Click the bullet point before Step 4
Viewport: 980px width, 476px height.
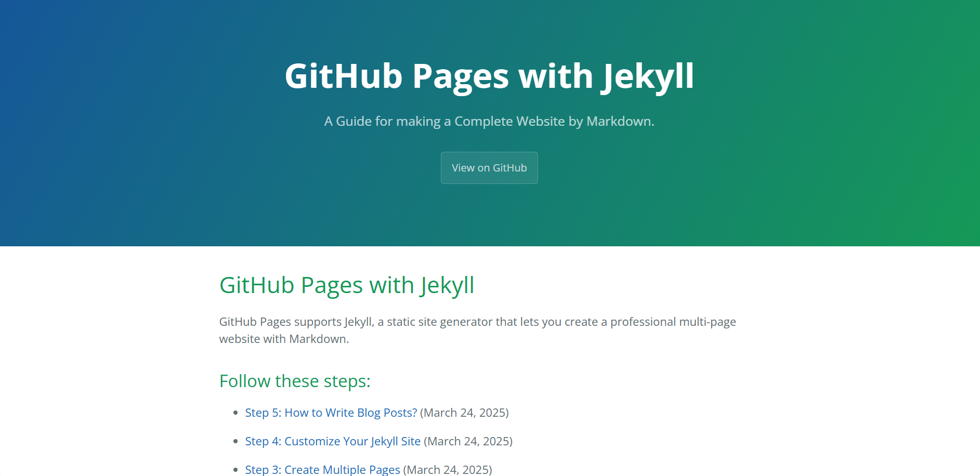click(236, 442)
